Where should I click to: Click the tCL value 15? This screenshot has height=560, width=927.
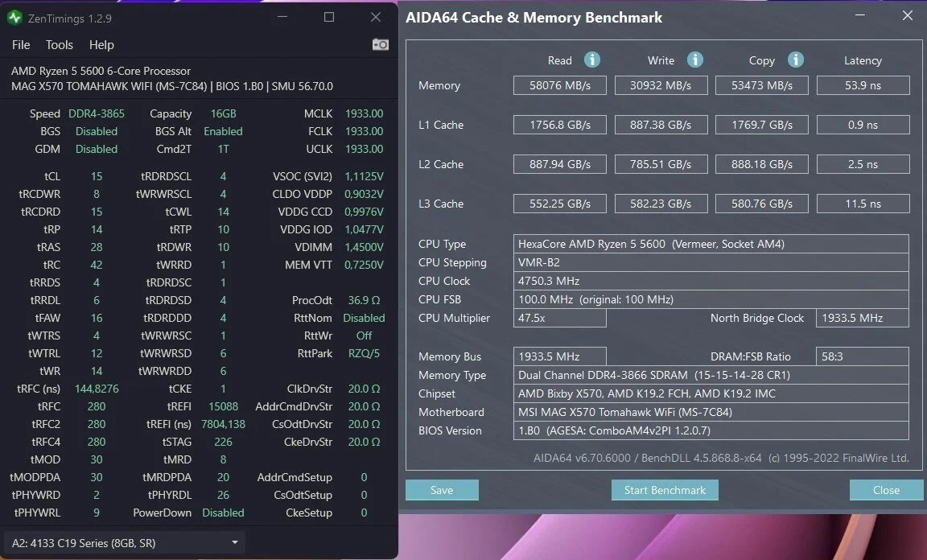click(97, 176)
